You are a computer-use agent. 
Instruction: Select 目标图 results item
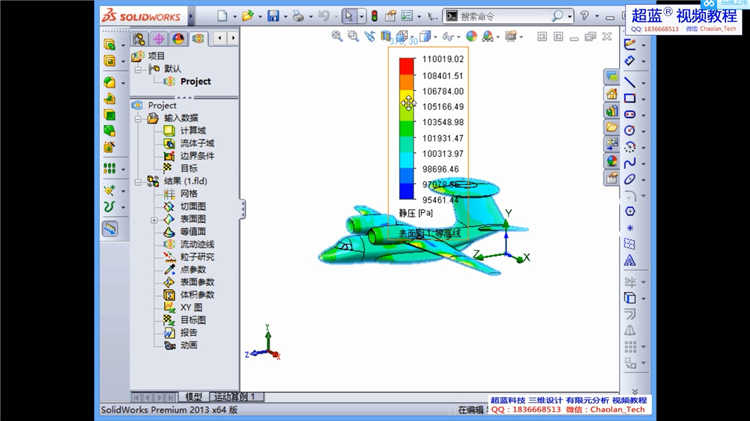click(193, 320)
